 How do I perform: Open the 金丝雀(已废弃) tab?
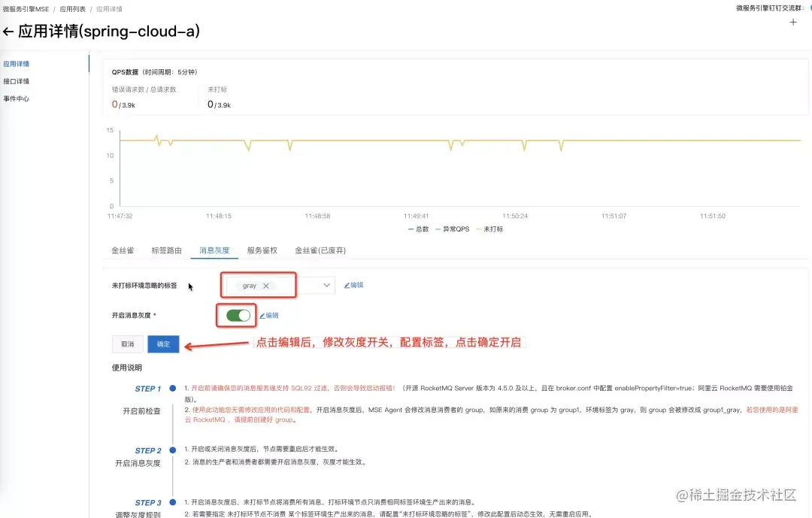tap(320, 250)
